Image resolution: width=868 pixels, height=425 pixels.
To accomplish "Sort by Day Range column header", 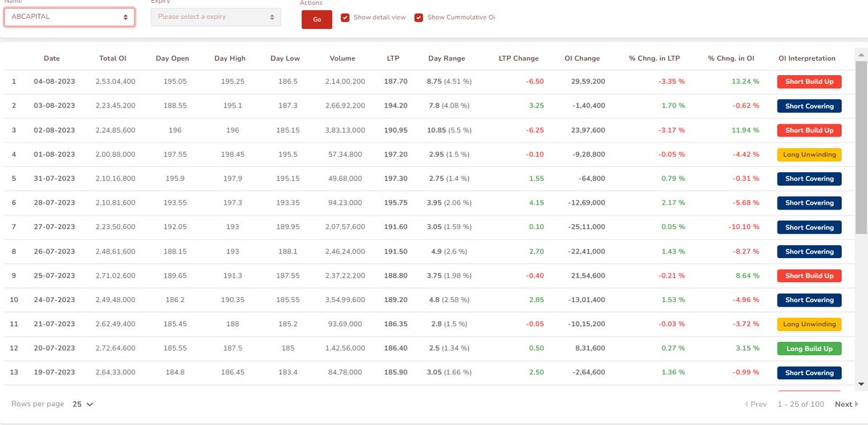I will (x=446, y=58).
